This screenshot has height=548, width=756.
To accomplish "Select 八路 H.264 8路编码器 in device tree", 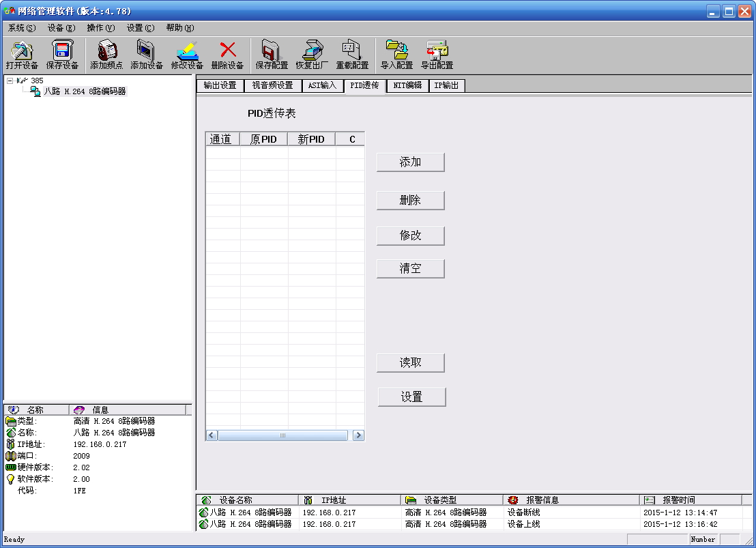I will pyautogui.click(x=85, y=91).
